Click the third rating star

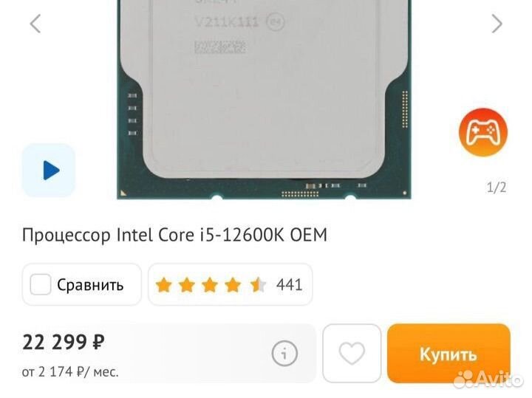(210, 285)
